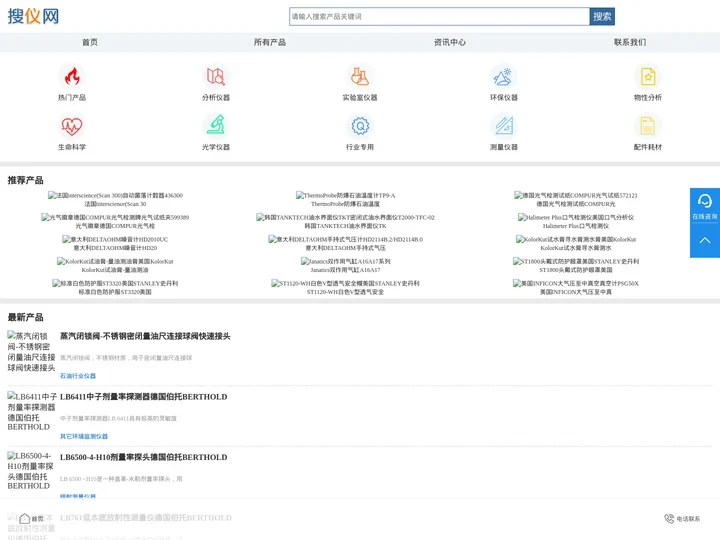Click the 蒸汽闭锁阀 product image
Viewport: 720px width, 540px height.
tap(31, 352)
